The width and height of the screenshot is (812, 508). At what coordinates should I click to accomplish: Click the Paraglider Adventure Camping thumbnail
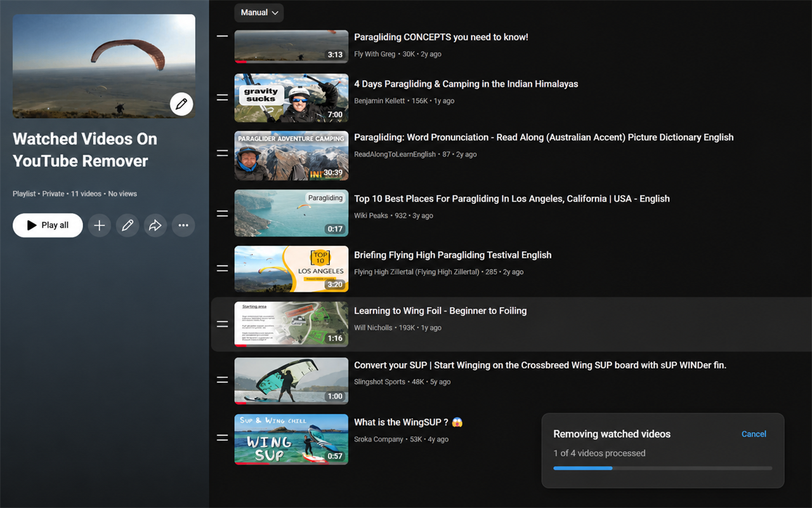291,156
